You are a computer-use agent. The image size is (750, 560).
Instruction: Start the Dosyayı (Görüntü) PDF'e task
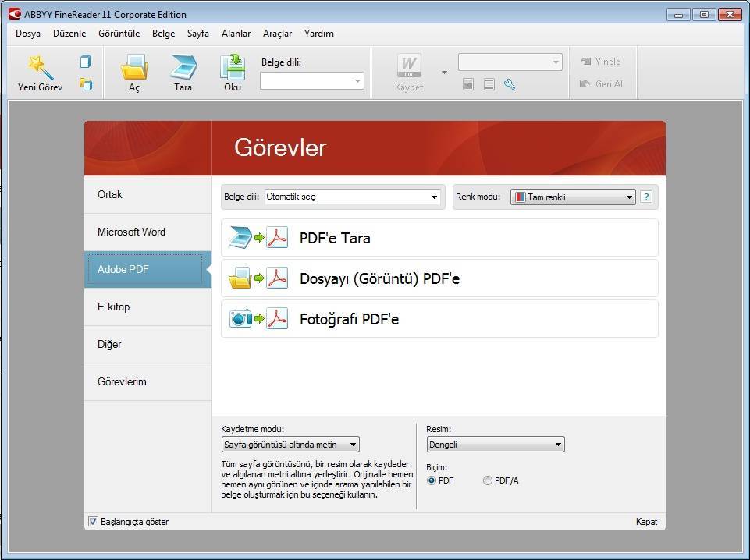pyautogui.click(x=439, y=278)
